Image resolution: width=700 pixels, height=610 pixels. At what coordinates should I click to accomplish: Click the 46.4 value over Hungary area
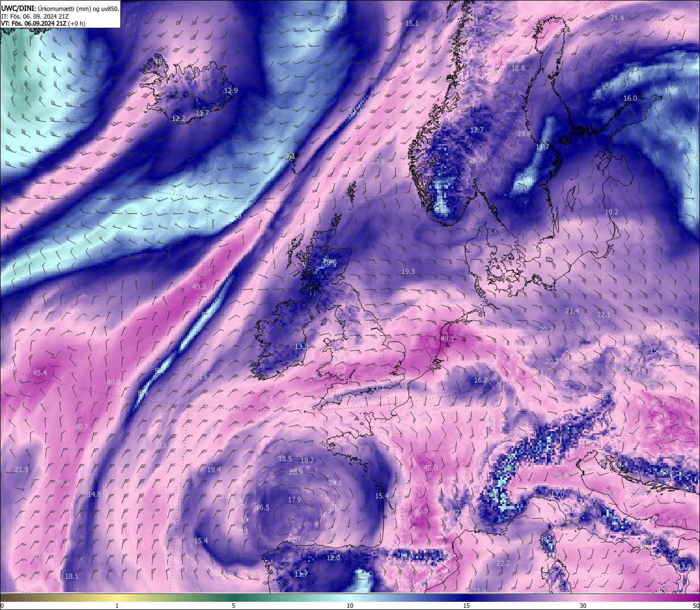(666, 436)
